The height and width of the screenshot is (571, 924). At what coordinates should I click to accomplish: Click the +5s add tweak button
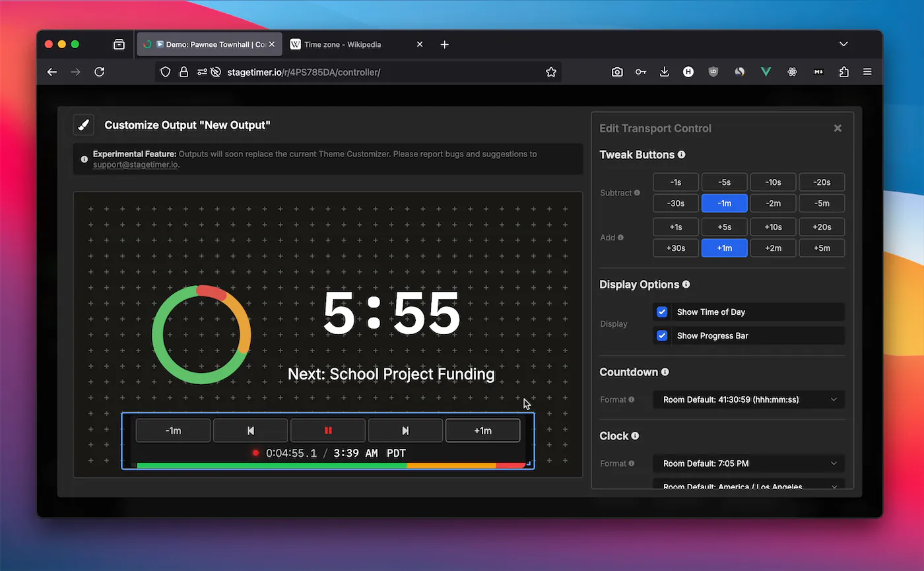[x=724, y=226]
